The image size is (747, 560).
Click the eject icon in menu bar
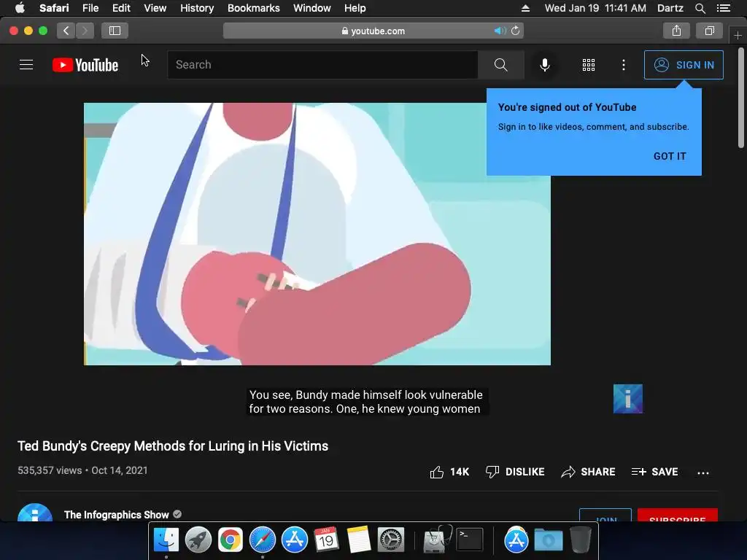(x=525, y=8)
